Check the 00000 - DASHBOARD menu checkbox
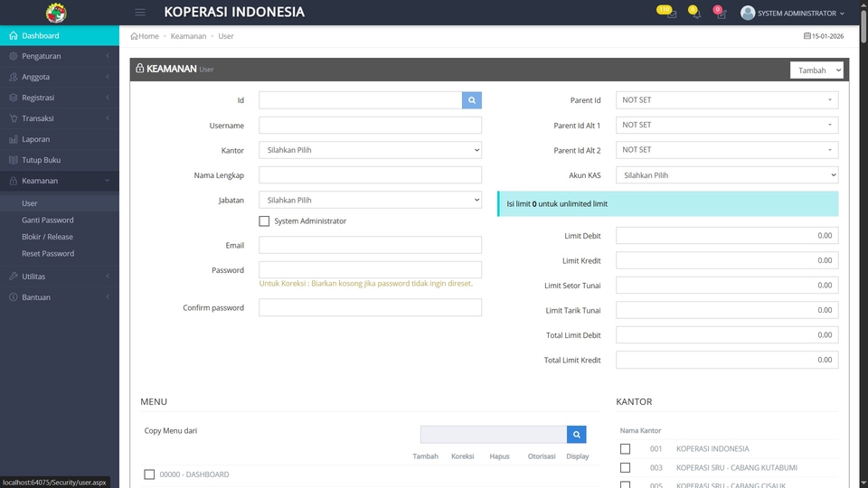 click(x=150, y=474)
